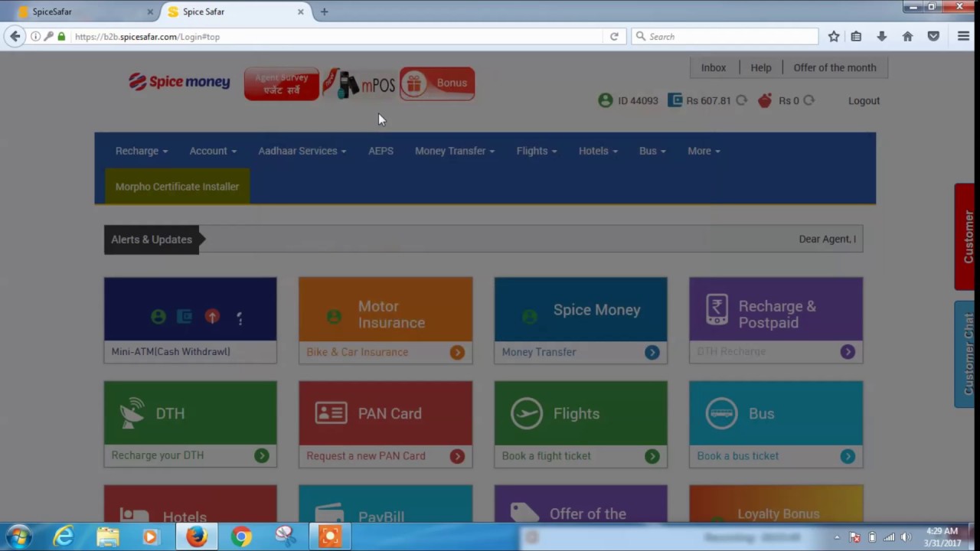
Task: Open the browser downloads arrow
Action: coord(882,36)
